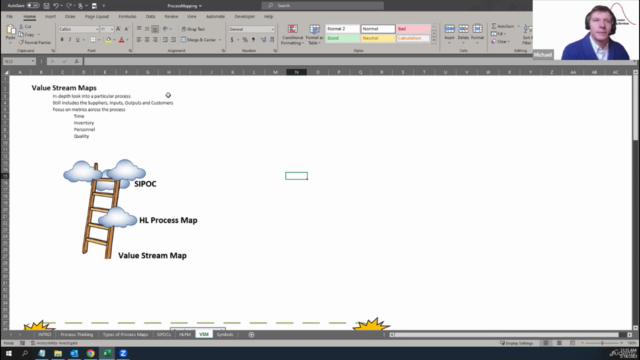Click the Borders icon
The width and height of the screenshot is (640, 360).
(93, 40)
